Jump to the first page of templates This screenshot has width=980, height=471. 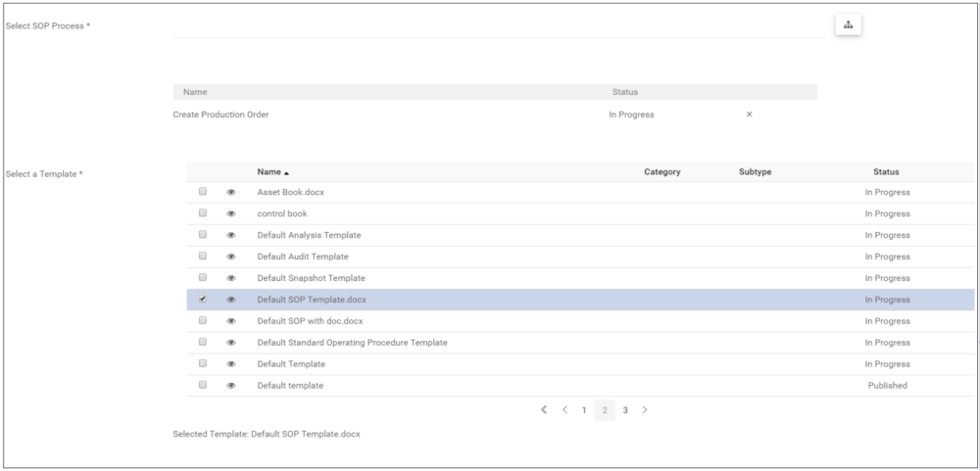pos(544,410)
